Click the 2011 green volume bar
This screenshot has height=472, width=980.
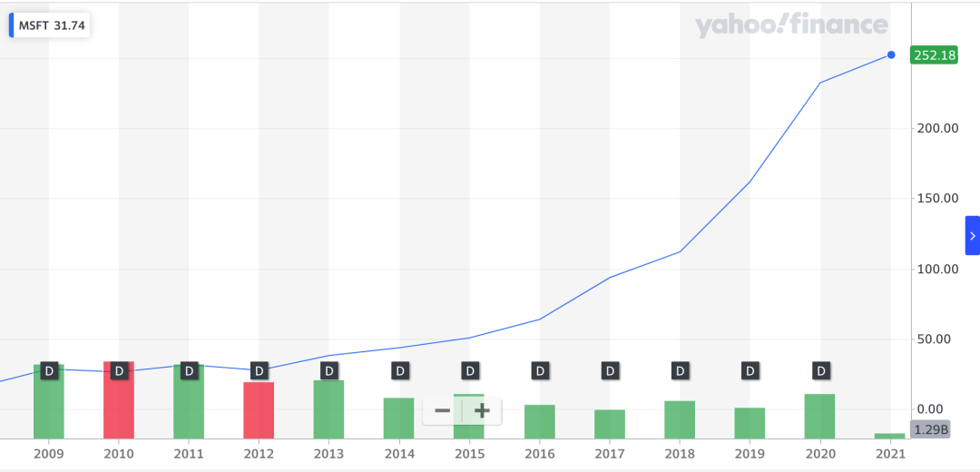(189, 401)
